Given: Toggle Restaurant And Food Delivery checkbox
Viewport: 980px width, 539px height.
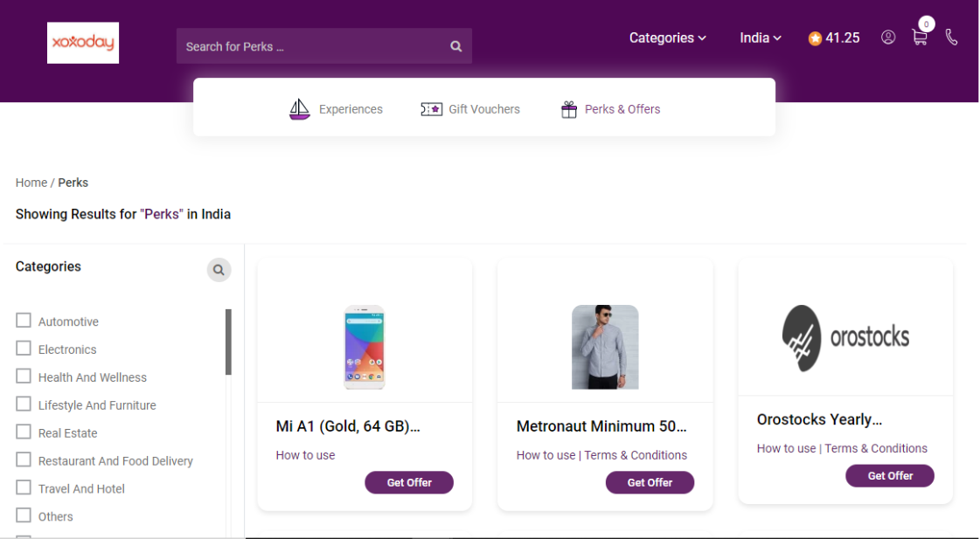Looking at the screenshot, I should 23,460.
